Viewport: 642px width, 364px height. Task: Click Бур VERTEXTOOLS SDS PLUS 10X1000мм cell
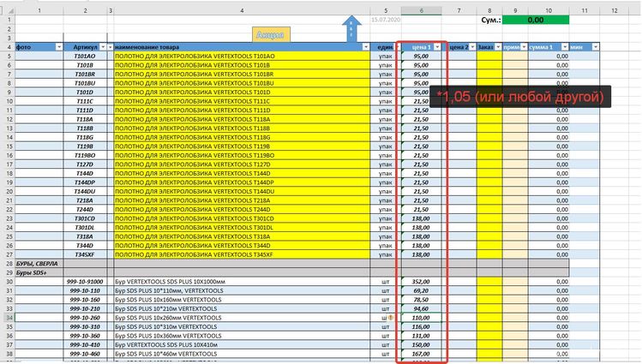242,282
